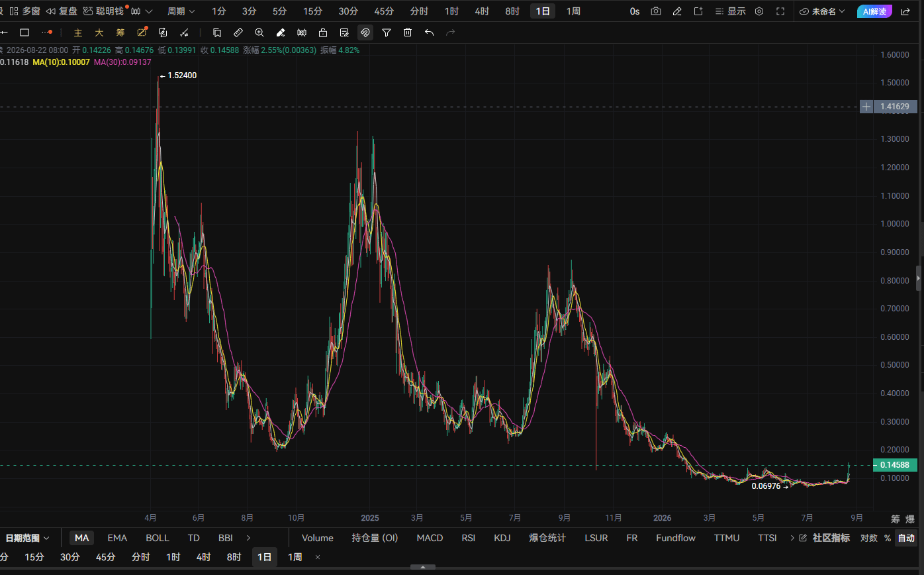Image resolution: width=924 pixels, height=575 pixels.
Task: Select the 1分 interval in top bar
Action: tap(219, 11)
